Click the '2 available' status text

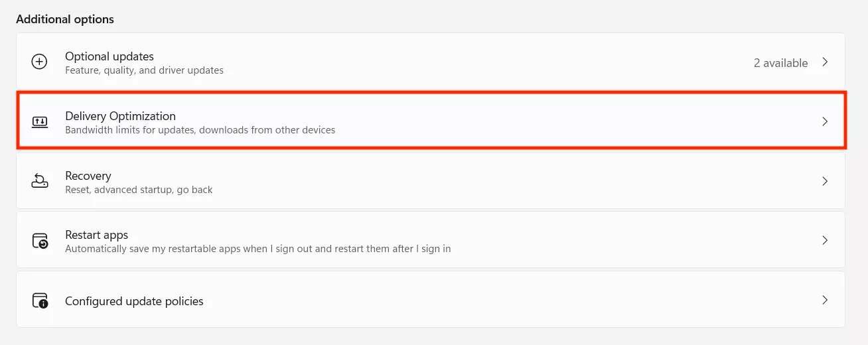[780, 63]
